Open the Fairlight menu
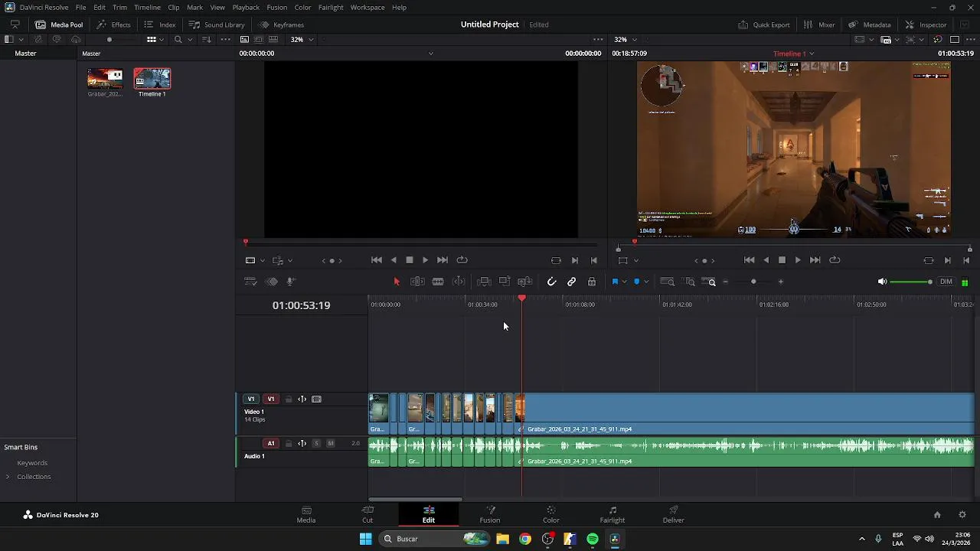The height and width of the screenshot is (551, 980). (331, 7)
